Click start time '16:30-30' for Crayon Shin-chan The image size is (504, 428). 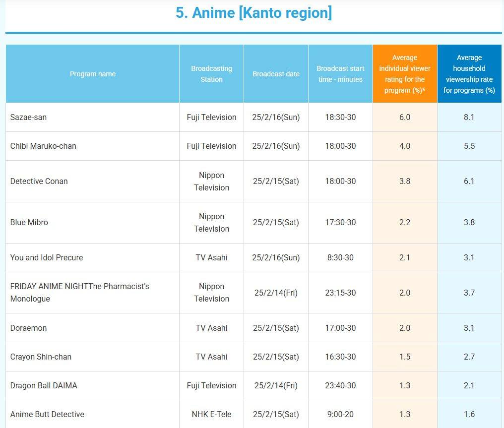coord(340,357)
